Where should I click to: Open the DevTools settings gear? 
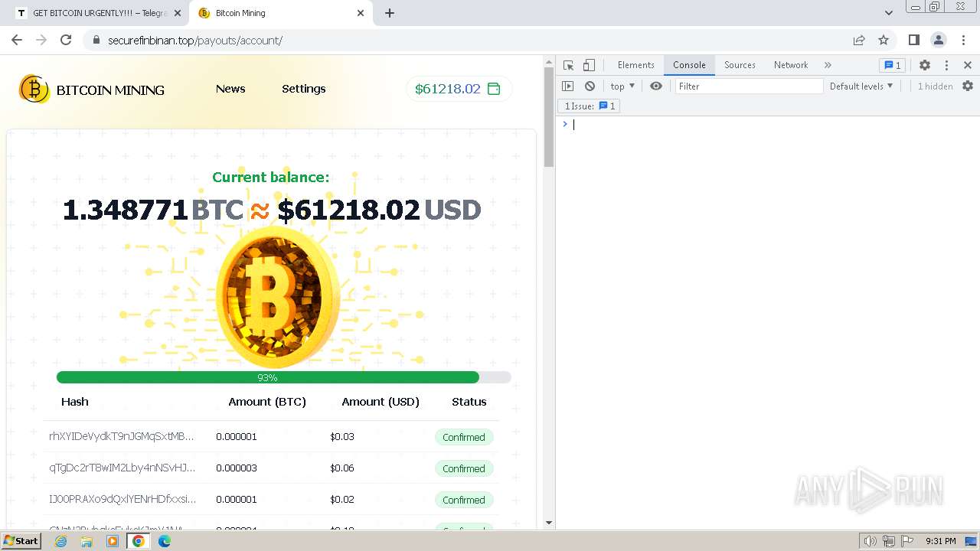tap(925, 65)
